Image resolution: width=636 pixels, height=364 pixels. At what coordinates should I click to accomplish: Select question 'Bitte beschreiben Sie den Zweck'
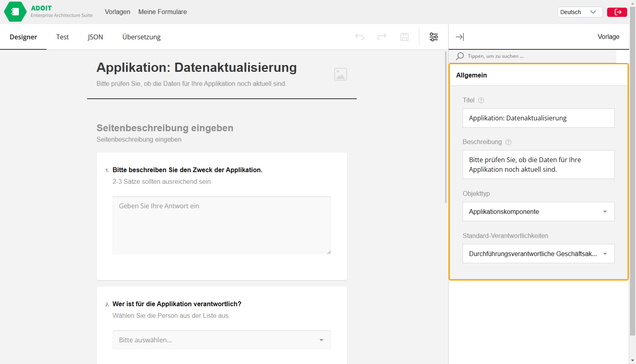point(187,170)
